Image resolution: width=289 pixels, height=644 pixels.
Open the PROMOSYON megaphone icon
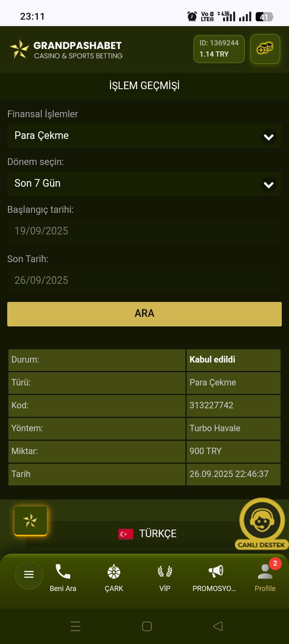[216, 571]
